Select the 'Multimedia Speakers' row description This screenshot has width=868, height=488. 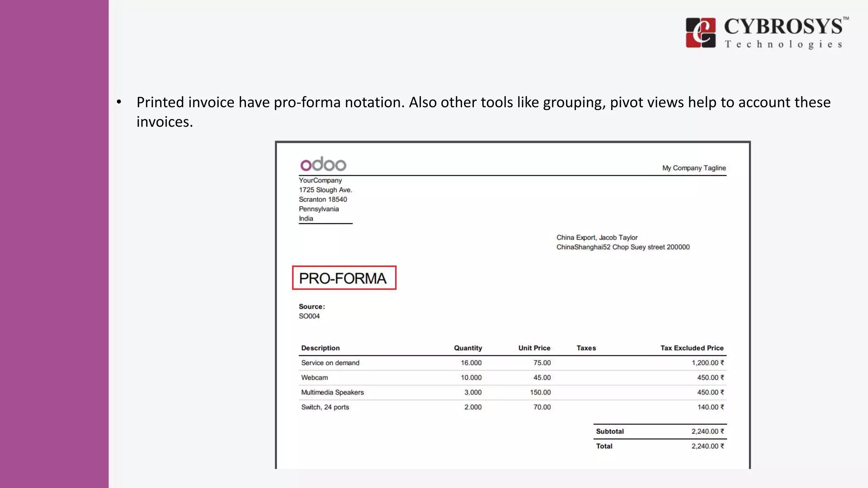(x=332, y=392)
